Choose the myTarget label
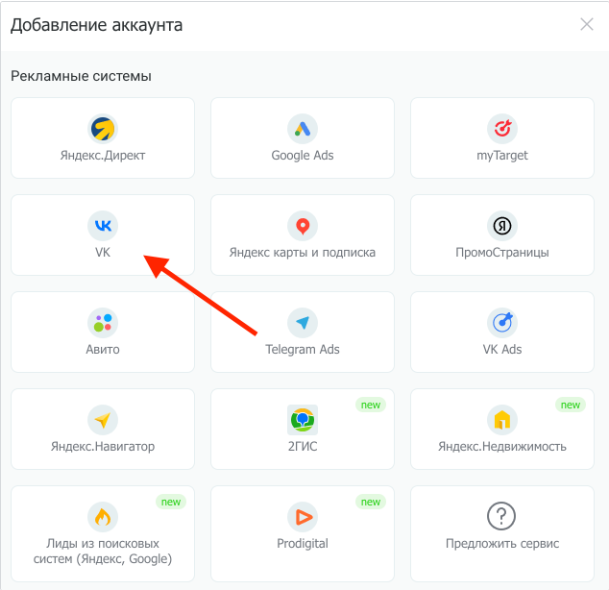609x590 pixels. coord(502,155)
